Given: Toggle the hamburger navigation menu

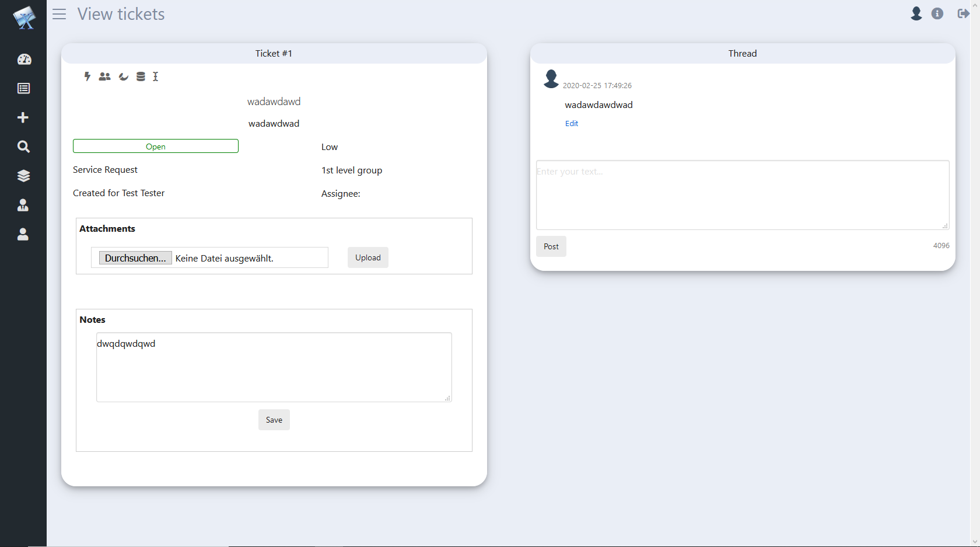Looking at the screenshot, I should tap(59, 14).
